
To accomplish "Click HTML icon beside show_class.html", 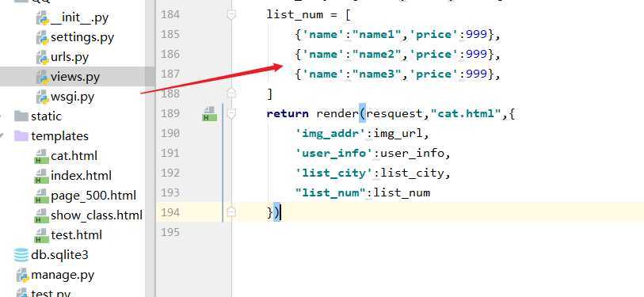I will [x=42, y=215].
